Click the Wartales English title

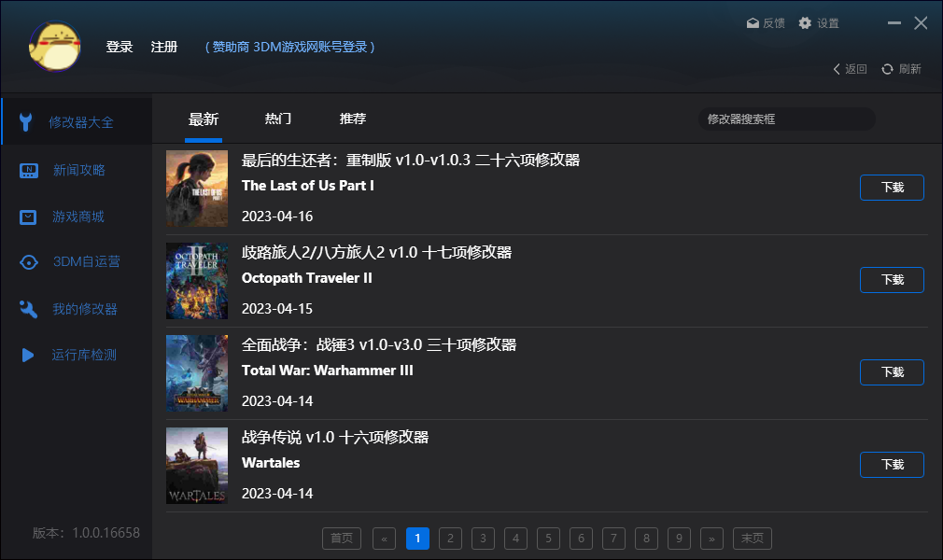coord(271,463)
